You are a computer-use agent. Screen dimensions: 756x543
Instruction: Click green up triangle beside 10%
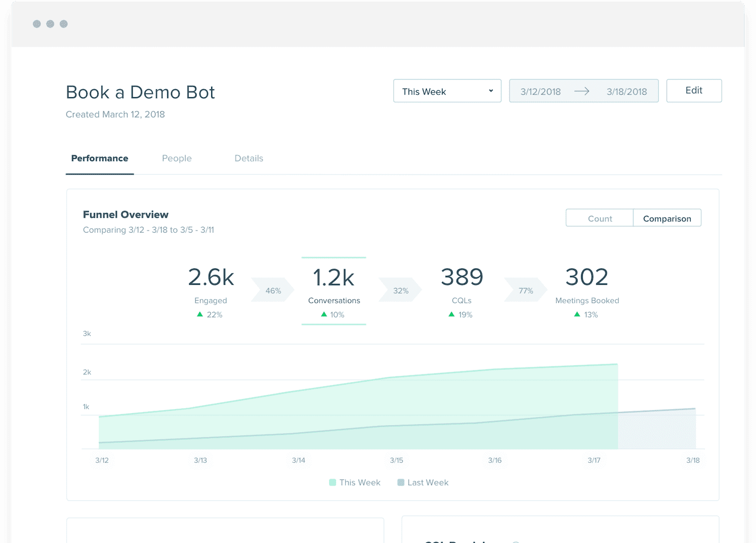(x=324, y=314)
